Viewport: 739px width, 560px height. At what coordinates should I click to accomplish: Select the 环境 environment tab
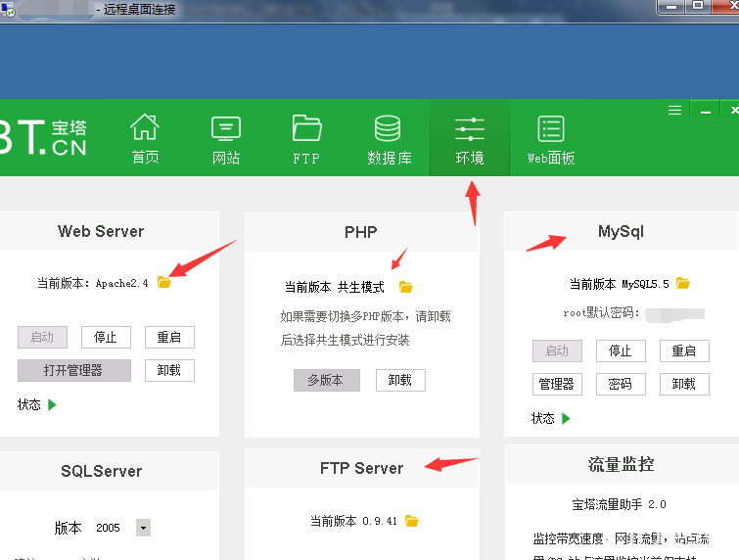(470, 138)
